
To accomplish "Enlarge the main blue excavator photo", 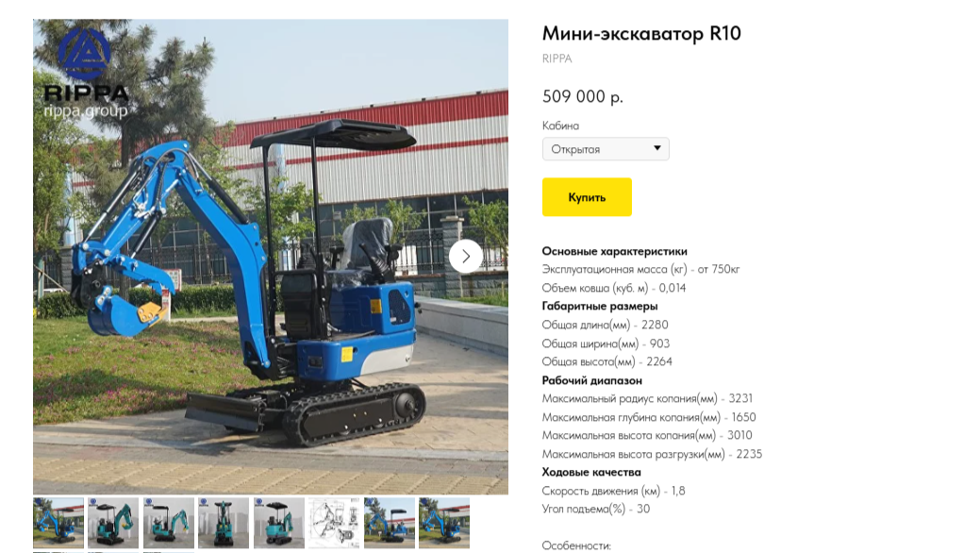I will (271, 257).
